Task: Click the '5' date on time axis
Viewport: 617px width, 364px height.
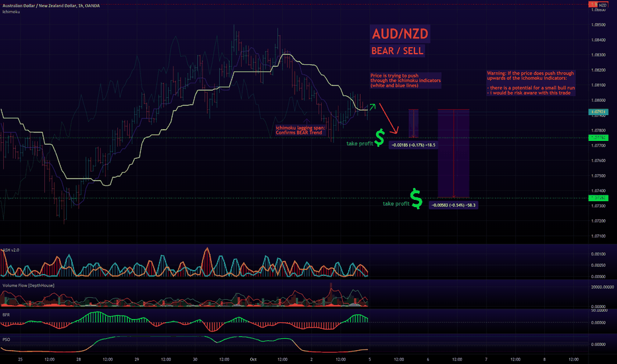Action: (x=369, y=359)
